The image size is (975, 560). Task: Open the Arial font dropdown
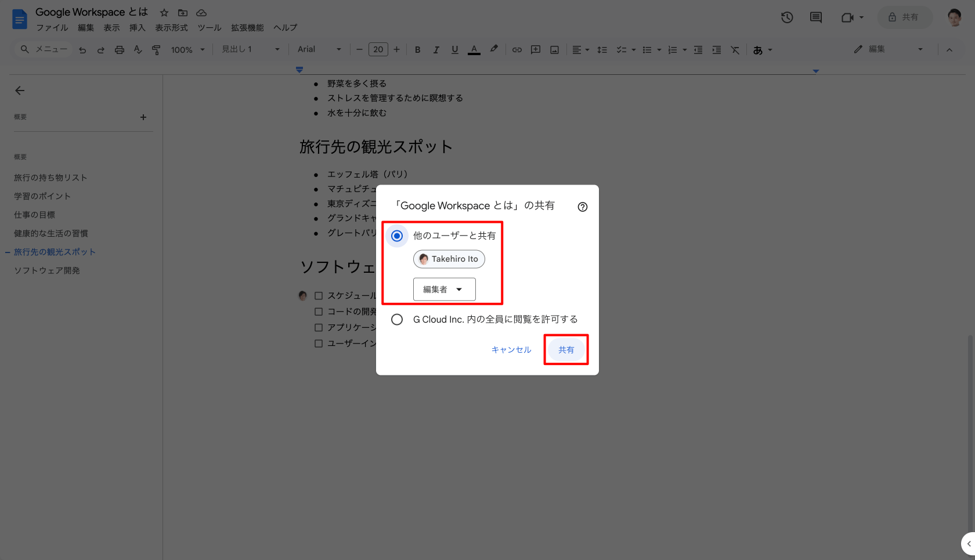click(x=320, y=50)
